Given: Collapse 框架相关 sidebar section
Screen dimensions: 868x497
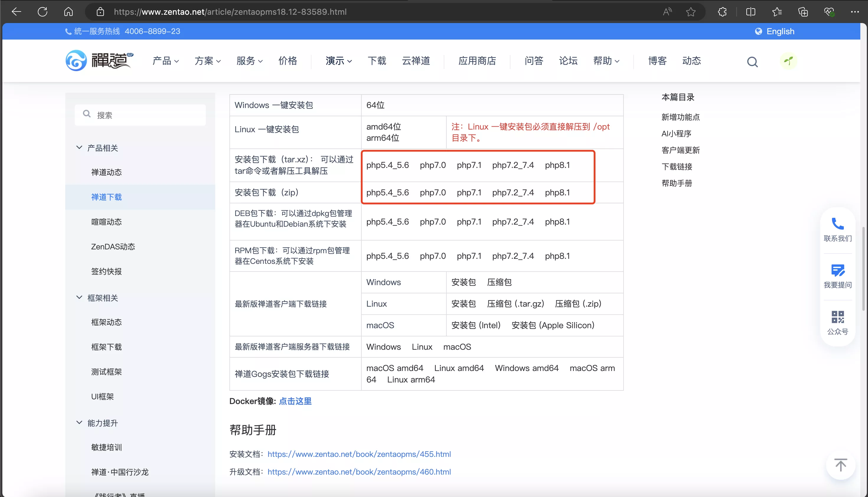Looking at the screenshot, I should click(x=79, y=297).
